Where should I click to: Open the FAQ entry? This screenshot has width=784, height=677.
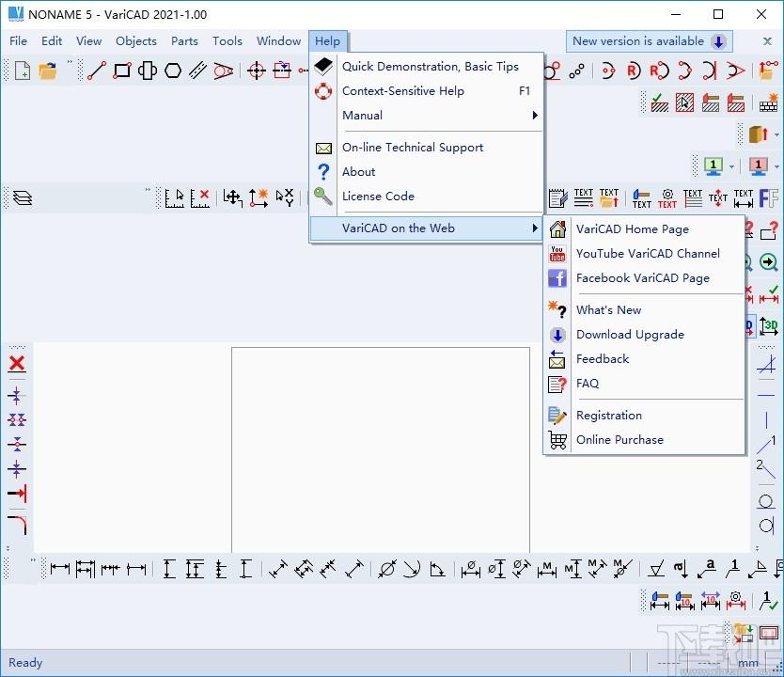tap(645, 384)
